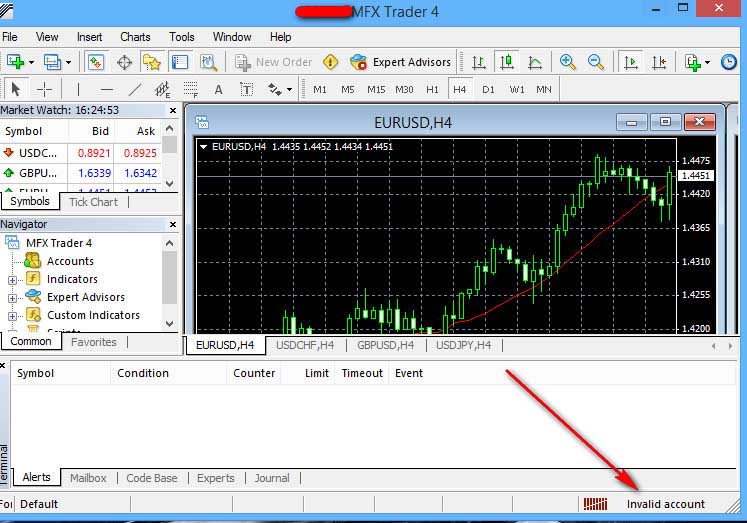Viewport: 747px width, 523px height.
Task: Select the Fibonacci retracement tool
Action: pos(191,89)
